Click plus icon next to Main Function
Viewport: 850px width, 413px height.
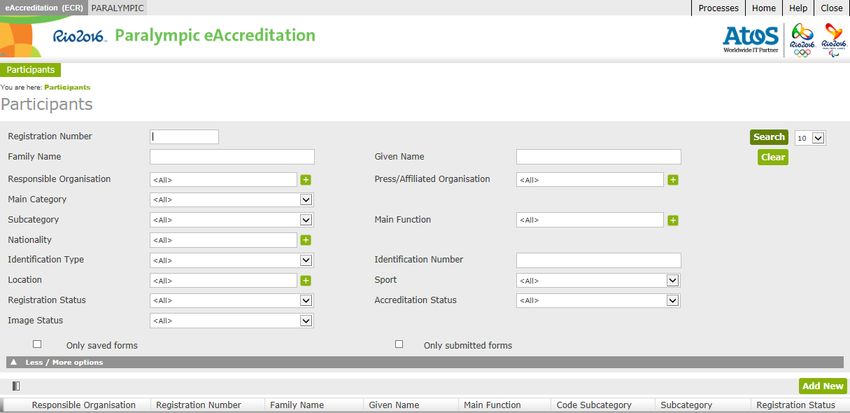(673, 220)
